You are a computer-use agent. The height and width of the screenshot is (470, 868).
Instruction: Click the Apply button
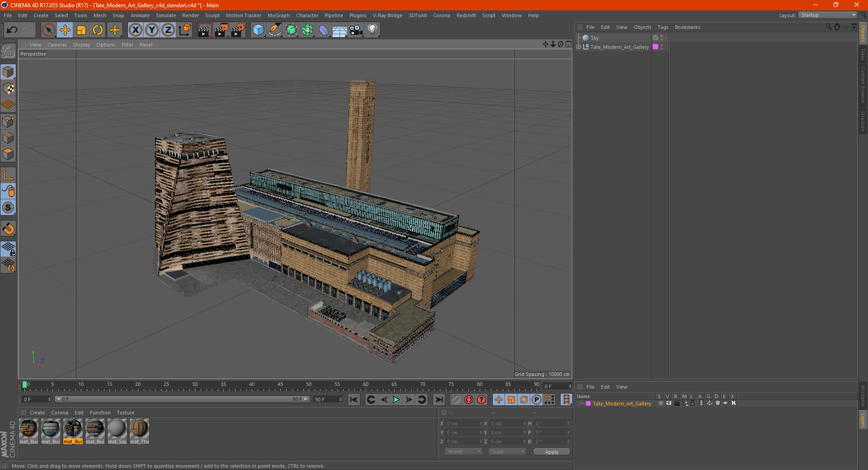pos(552,452)
